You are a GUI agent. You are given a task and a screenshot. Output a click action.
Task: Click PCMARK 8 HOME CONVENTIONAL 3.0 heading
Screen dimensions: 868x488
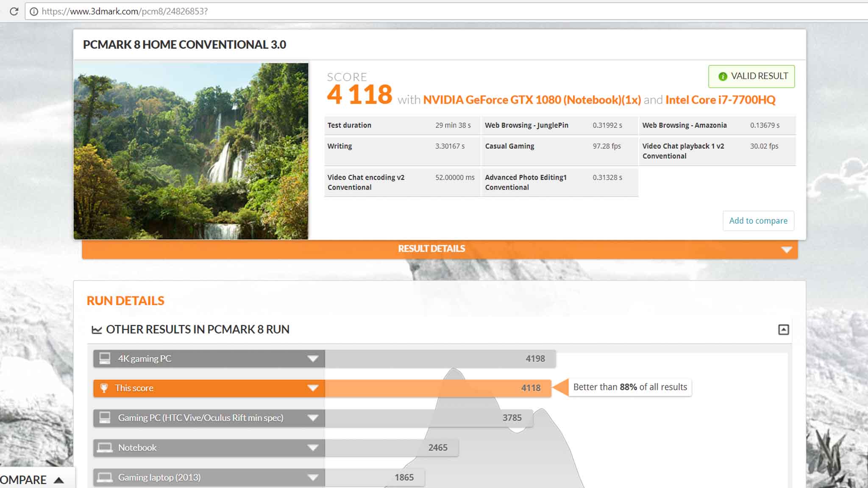pos(184,44)
